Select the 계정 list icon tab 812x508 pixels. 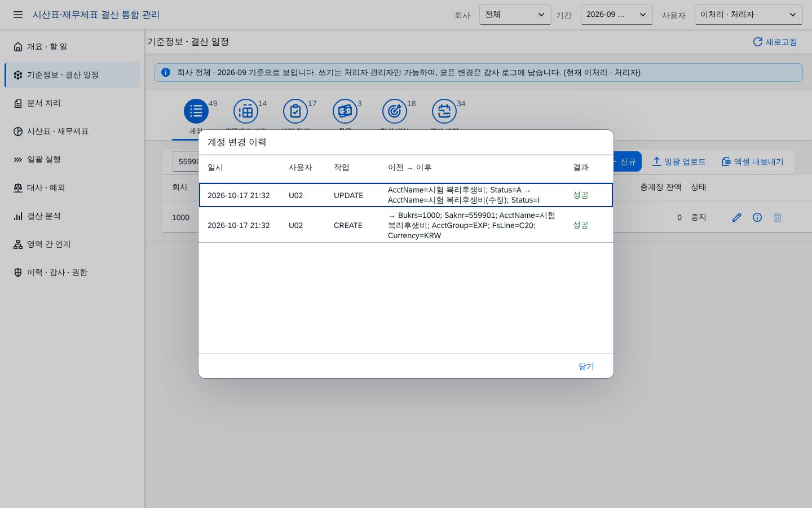pos(196,111)
